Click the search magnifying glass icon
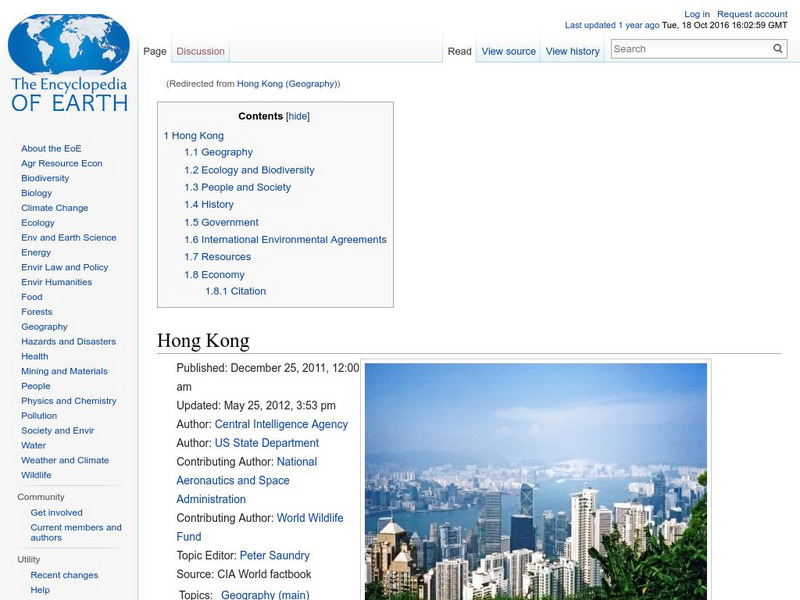Image resolution: width=800 pixels, height=600 pixels. [777, 48]
